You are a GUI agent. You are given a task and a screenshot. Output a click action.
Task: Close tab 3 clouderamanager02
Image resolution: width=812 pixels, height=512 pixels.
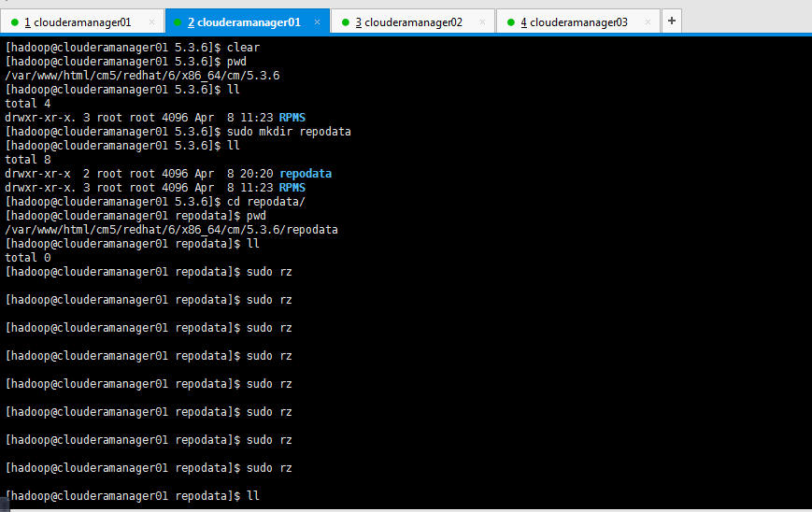click(483, 22)
